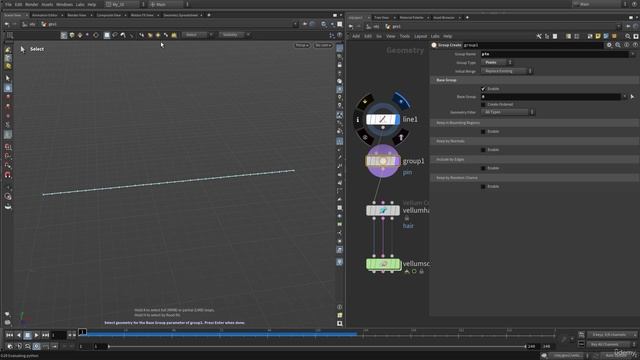Open the network editor Add menu

point(356,36)
